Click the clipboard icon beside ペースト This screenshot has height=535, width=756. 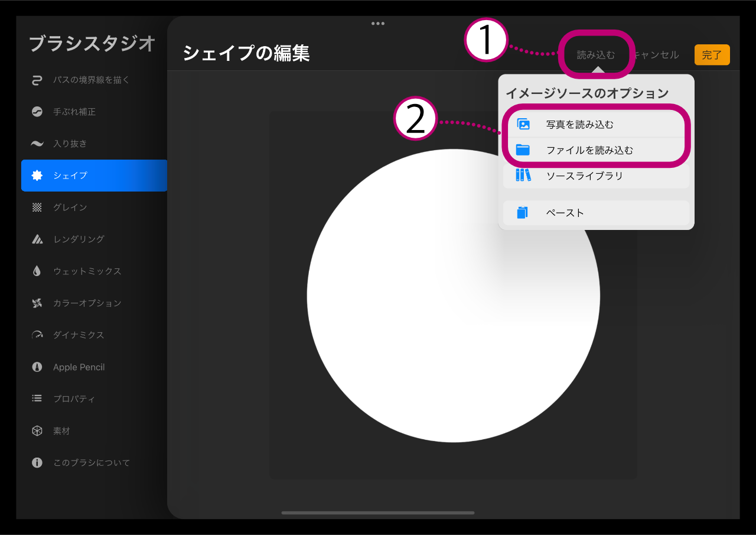(522, 213)
